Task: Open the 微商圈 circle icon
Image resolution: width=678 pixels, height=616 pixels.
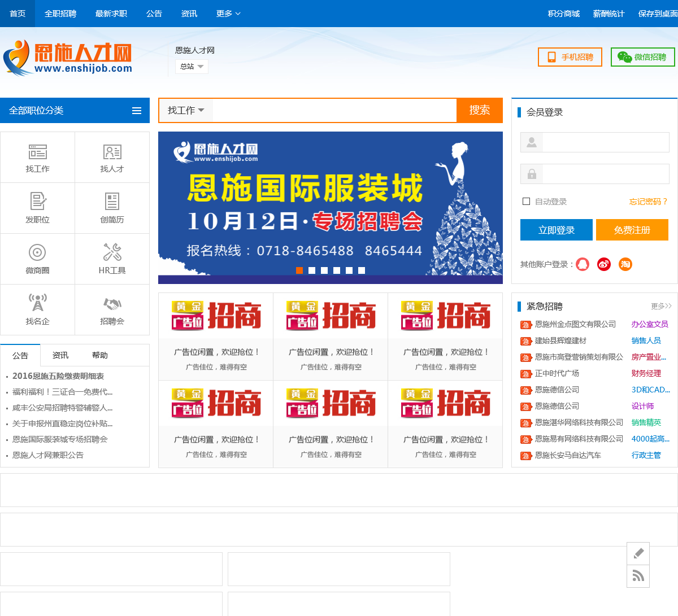Action: tap(37, 252)
